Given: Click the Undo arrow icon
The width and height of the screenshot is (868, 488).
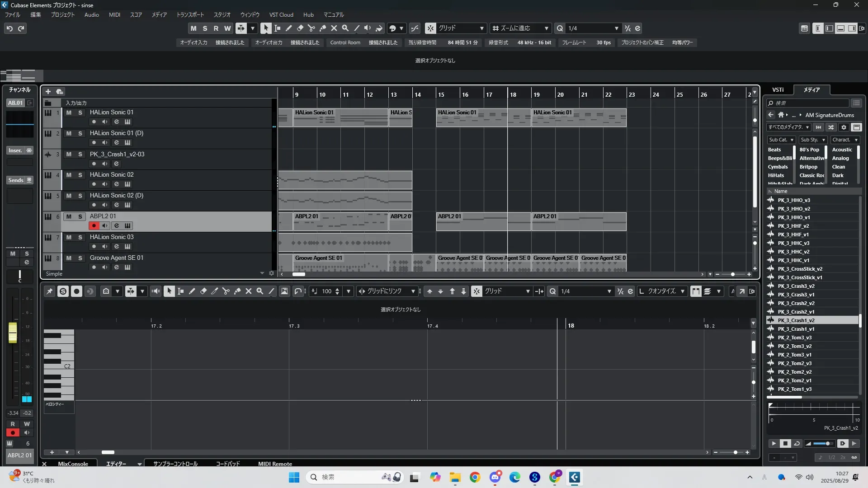Looking at the screenshot, I should [9, 28].
